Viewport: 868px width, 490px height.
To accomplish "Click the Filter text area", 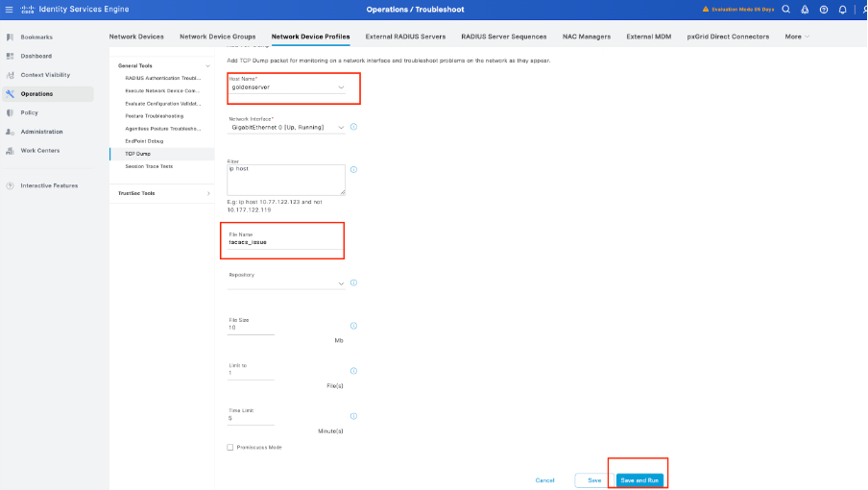I will click(x=286, y=180).
